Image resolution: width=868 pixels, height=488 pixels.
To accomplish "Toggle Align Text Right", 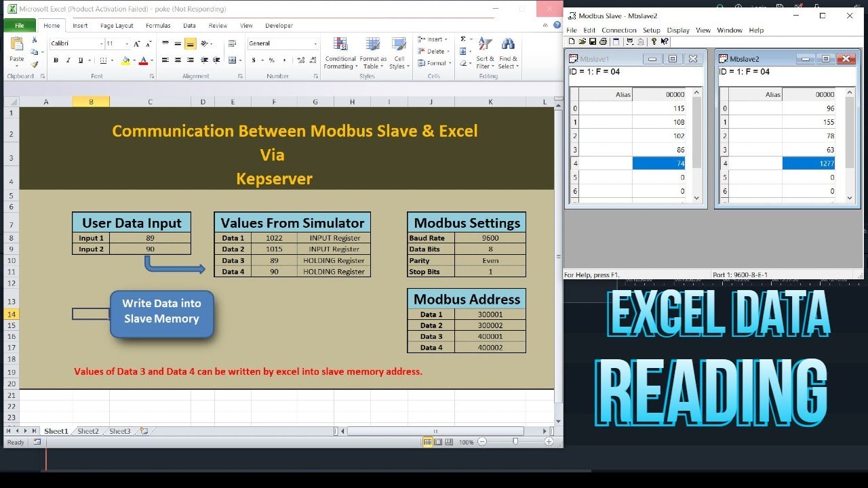I will [x=190, y=60].
